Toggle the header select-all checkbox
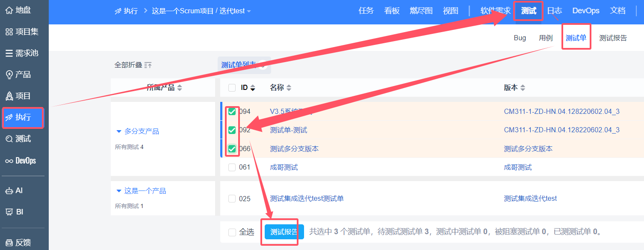 click(232, 88)
